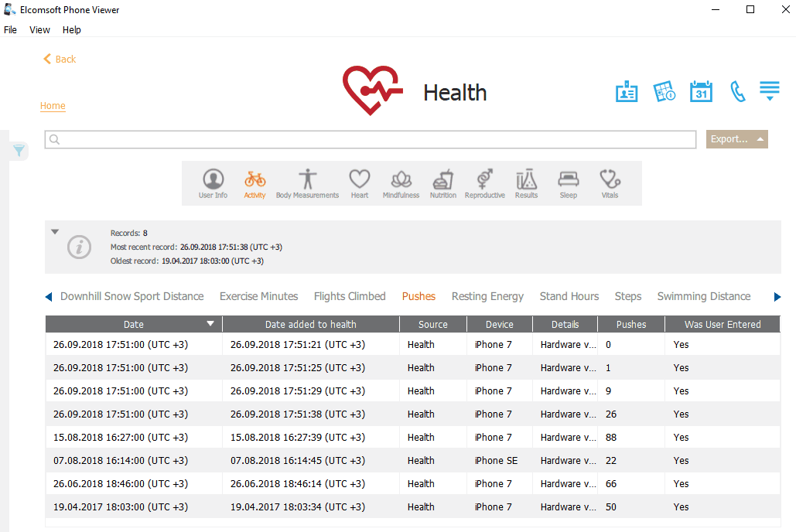Open the calendar icon showing 31
Screen dimensions: 796x532
[701, 91]
